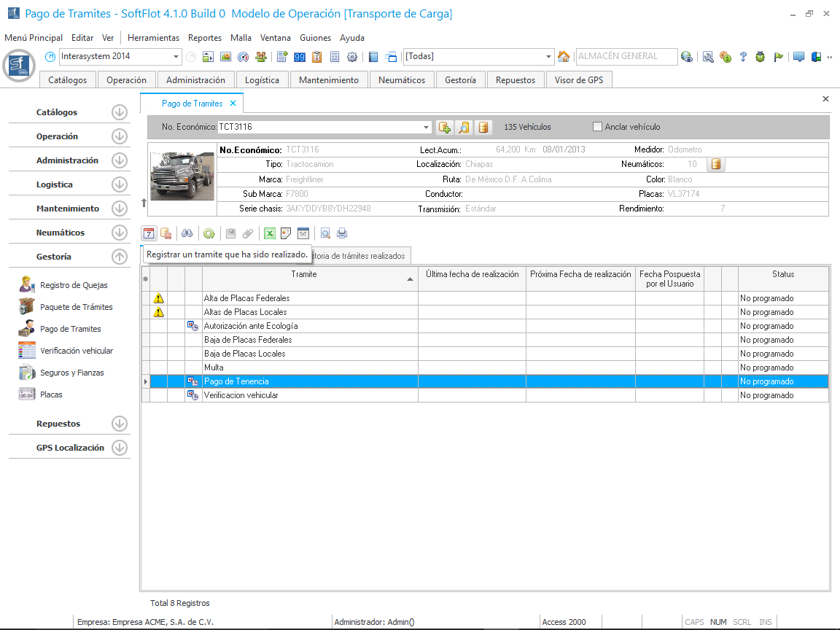The width and height of the screenshot is (840, 630).
Task: Open the Reportes menu
Action: pyautogui.click(x=204, y=38)
